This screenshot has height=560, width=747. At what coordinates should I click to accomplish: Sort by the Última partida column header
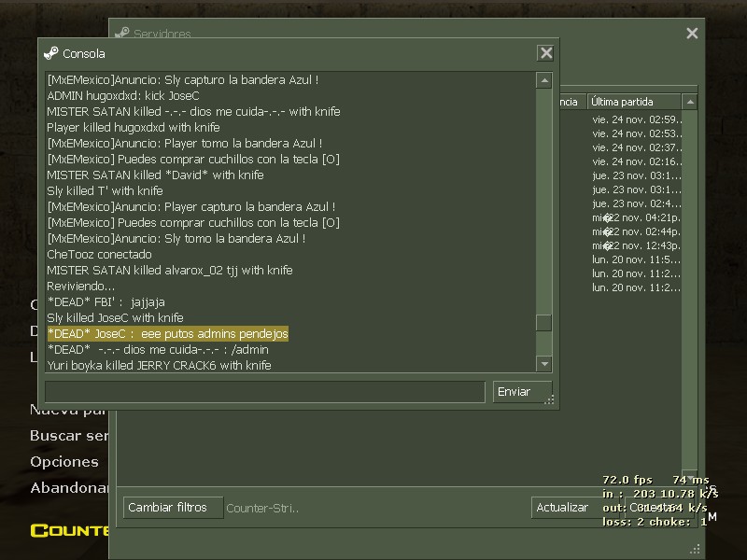pos(634,102)
